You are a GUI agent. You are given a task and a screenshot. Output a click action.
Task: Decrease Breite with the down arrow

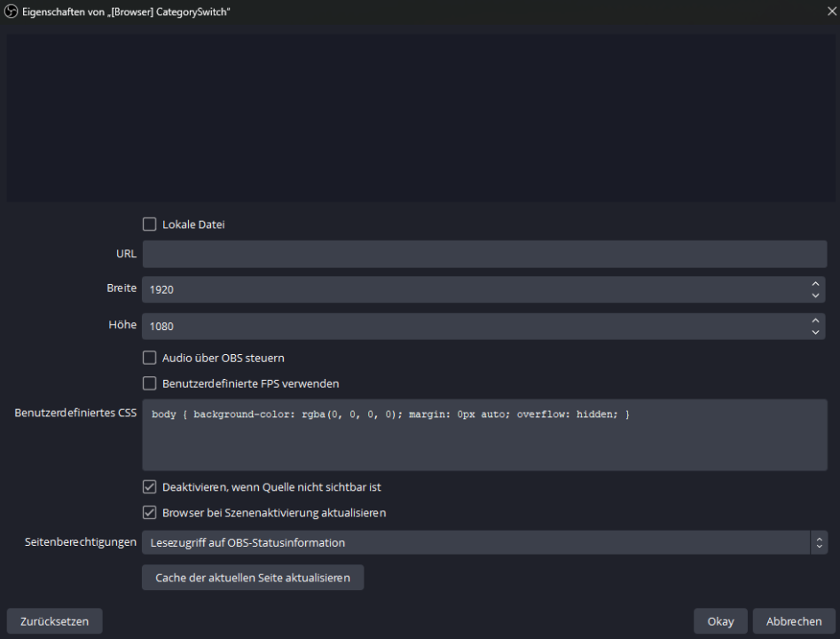click(x=815, y=296)
